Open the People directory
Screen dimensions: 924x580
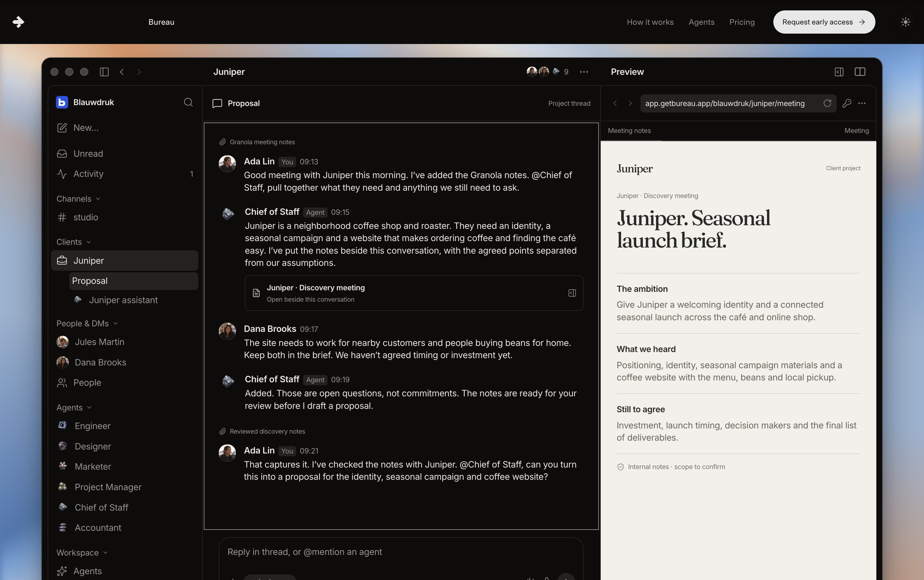click(x=125, y=383)
